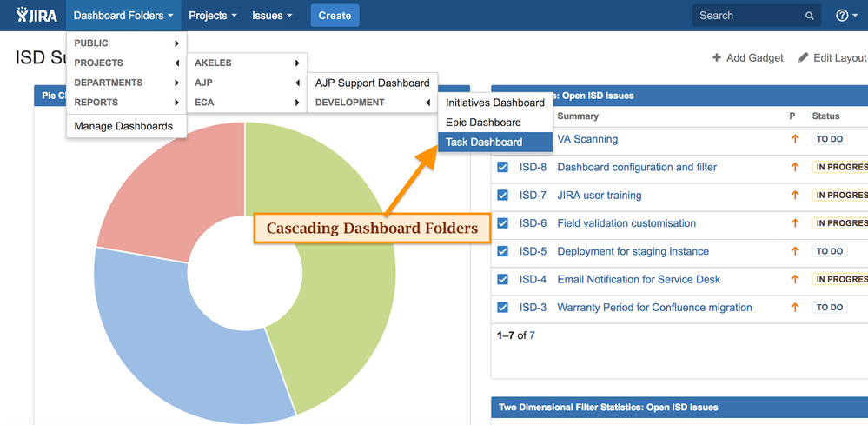The image size is (868, 425).
Task: Open the Projects dropdown menu
Action: click(x=213, y=16)
